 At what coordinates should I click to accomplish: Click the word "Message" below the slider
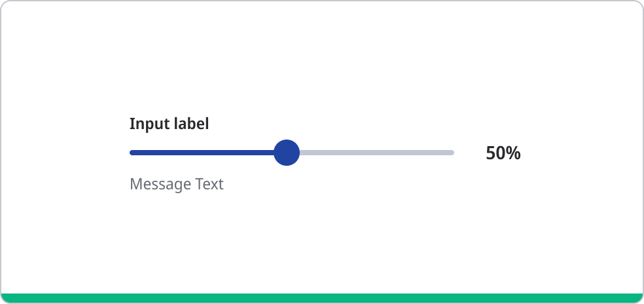[x=160, y=184]
